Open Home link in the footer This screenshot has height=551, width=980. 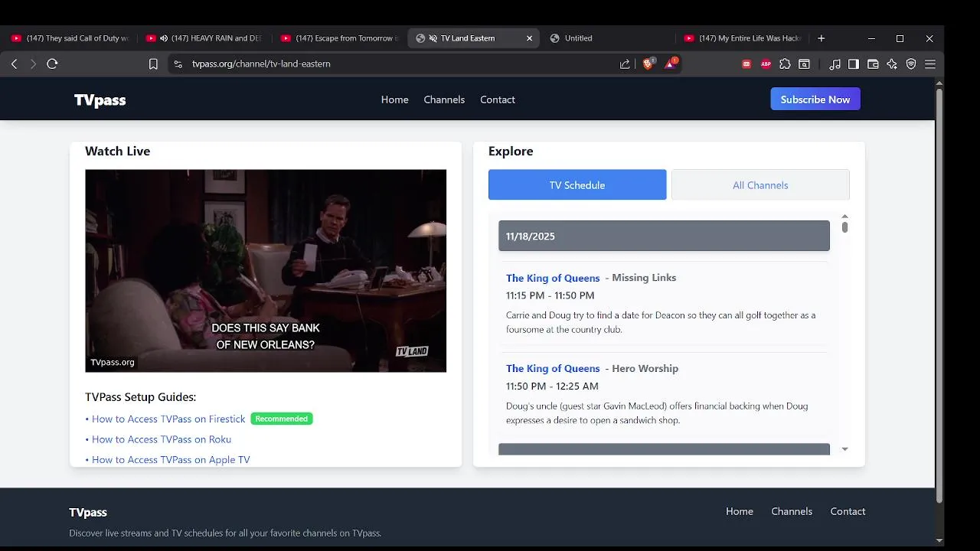[740, 512]
